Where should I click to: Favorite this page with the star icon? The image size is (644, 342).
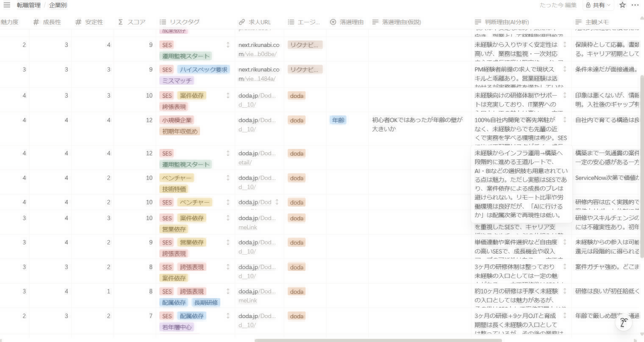622,5
